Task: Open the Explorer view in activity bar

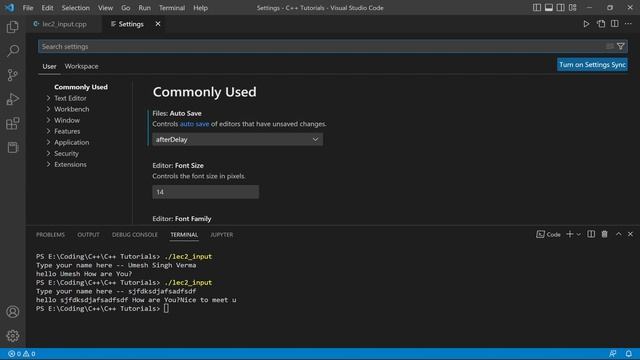Action: (13, 27)
